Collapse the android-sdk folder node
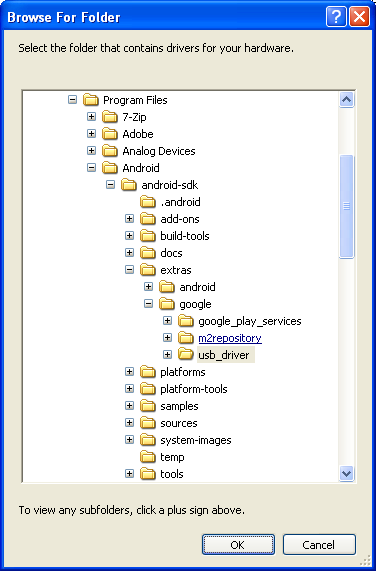 (110, 185)
